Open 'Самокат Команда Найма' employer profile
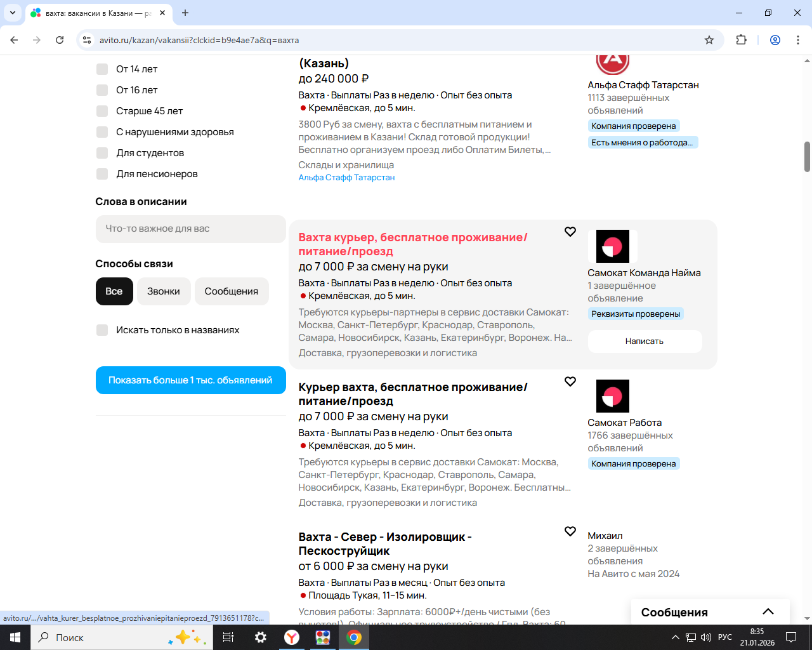The width and height of the screenshot is (812, 650). pos(644,273)
